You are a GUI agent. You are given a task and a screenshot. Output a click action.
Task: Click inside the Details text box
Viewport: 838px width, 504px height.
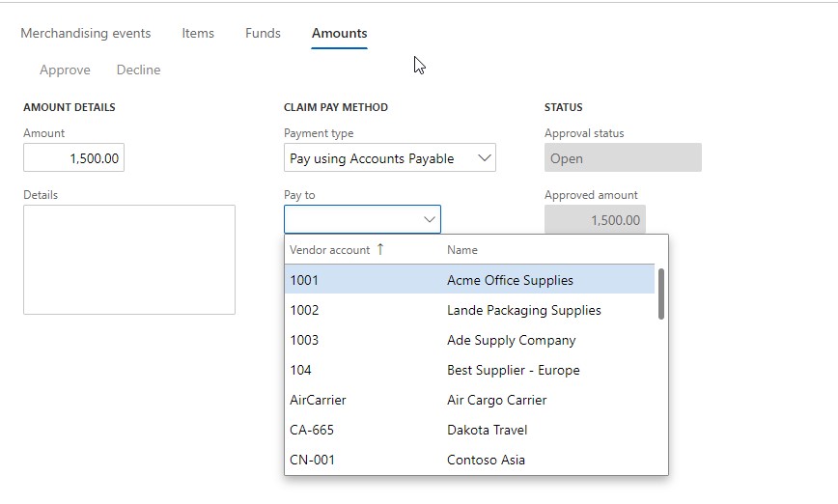(x=129, y=260)
